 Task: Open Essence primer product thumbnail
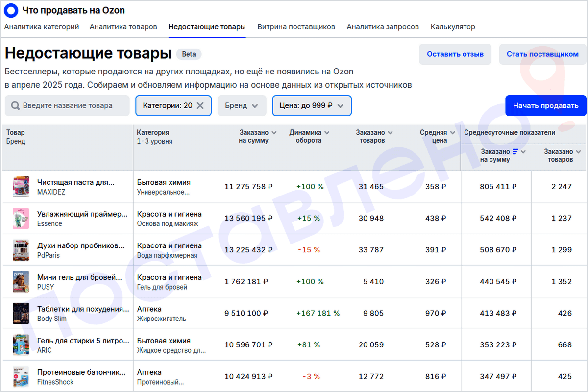click(x=21, y=218)
